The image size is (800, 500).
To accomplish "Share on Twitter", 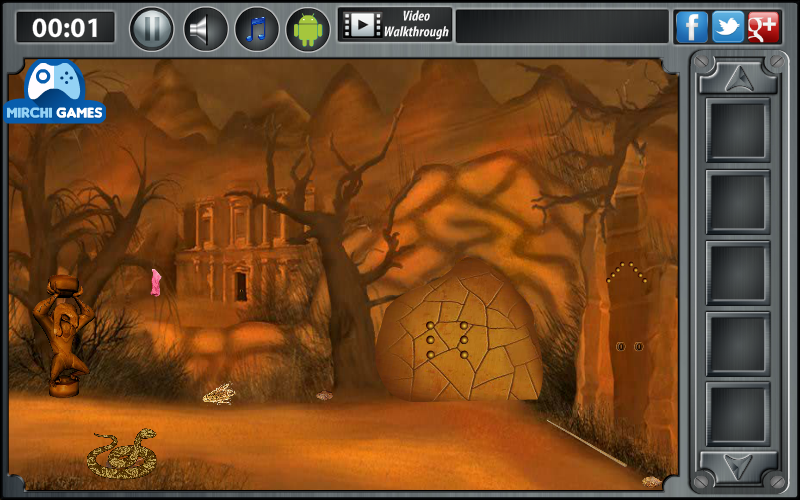I will click(728, 27).
